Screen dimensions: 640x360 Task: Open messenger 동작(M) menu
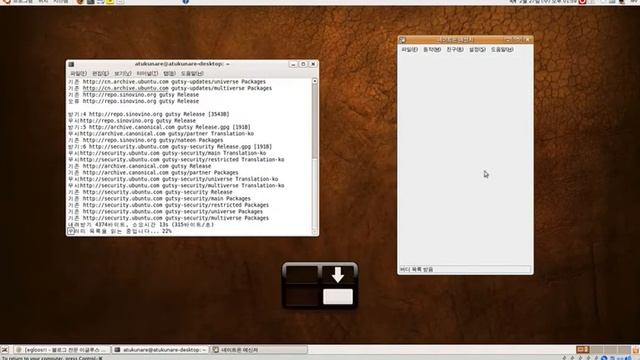pos(432,49)
